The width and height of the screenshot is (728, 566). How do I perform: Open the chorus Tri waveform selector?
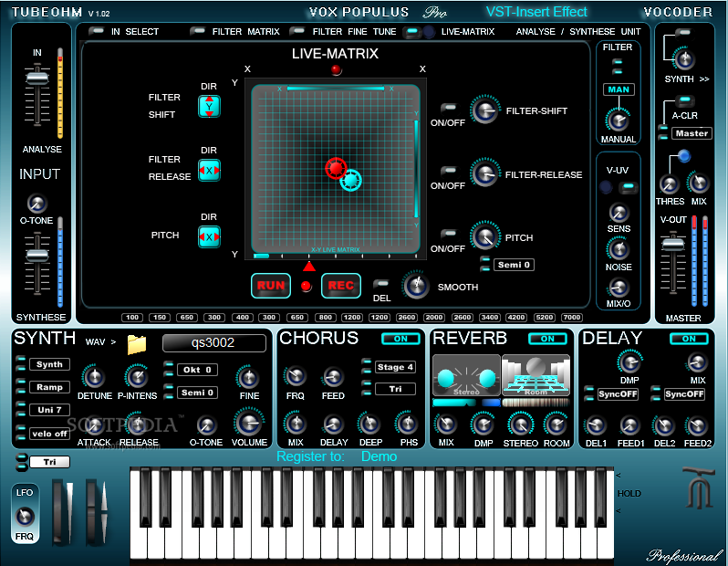(x=395, y=389)
